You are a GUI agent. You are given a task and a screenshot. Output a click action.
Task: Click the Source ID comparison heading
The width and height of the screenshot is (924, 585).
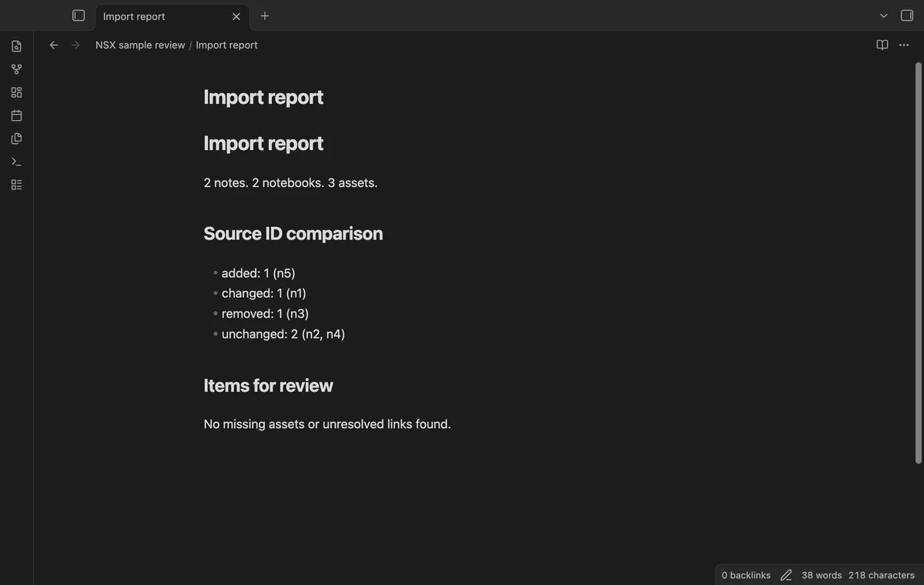(293, 233)
